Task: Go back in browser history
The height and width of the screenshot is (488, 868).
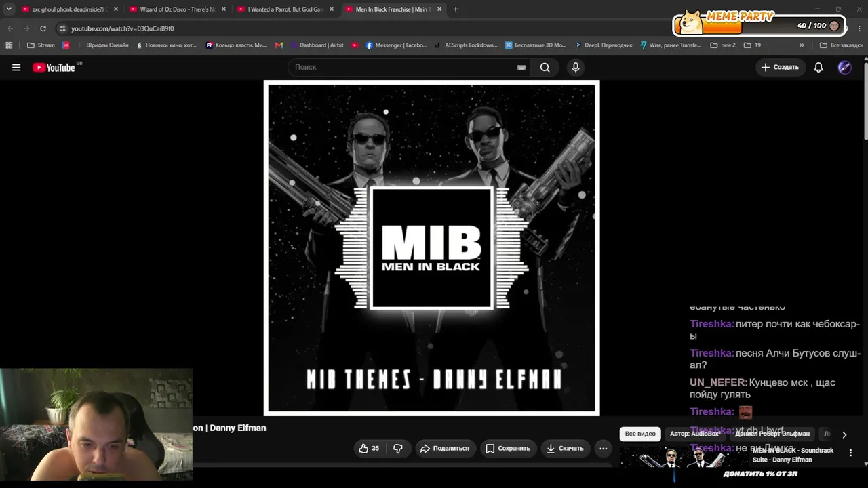Action: (x=10, y=28)
